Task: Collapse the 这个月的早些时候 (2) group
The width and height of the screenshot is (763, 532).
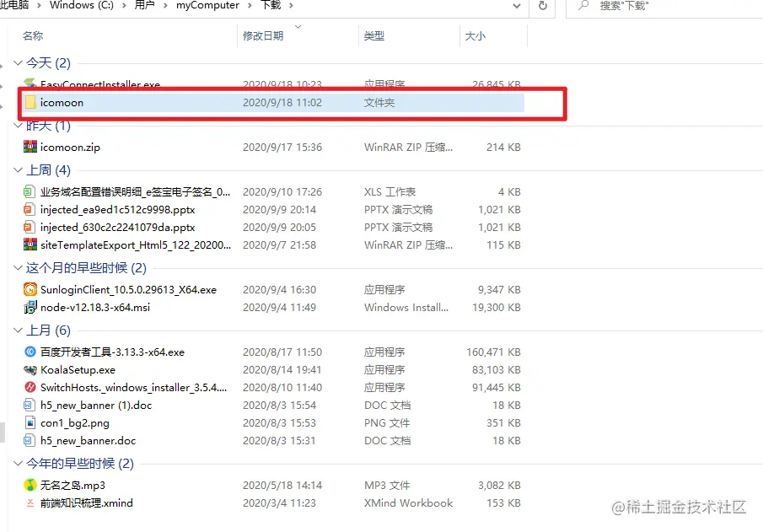Action: (18, 268)
